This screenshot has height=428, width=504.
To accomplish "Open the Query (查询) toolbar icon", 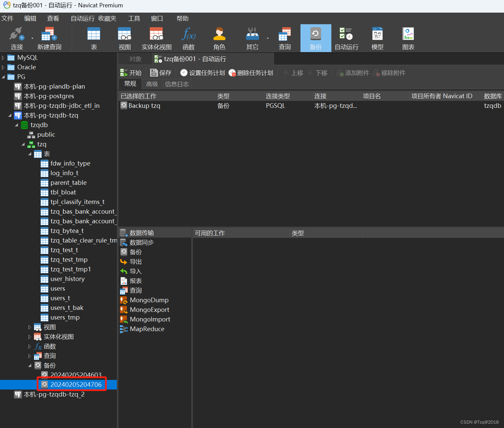I will (285, 38).
